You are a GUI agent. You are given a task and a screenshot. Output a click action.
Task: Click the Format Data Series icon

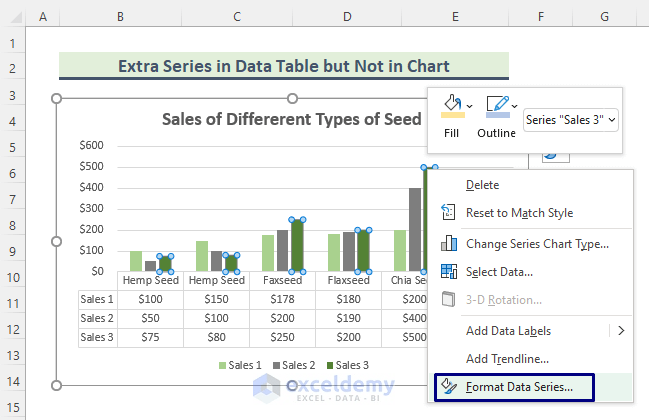[x=449, y=386]
